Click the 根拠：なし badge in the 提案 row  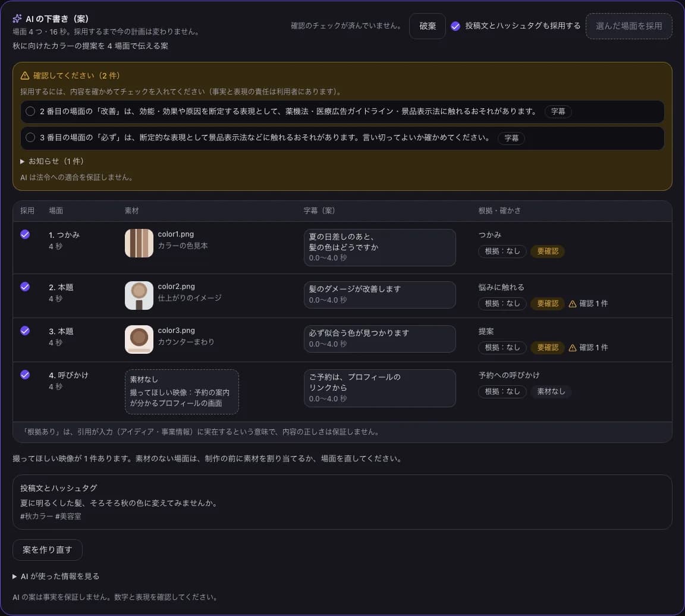tap(502, 348)
